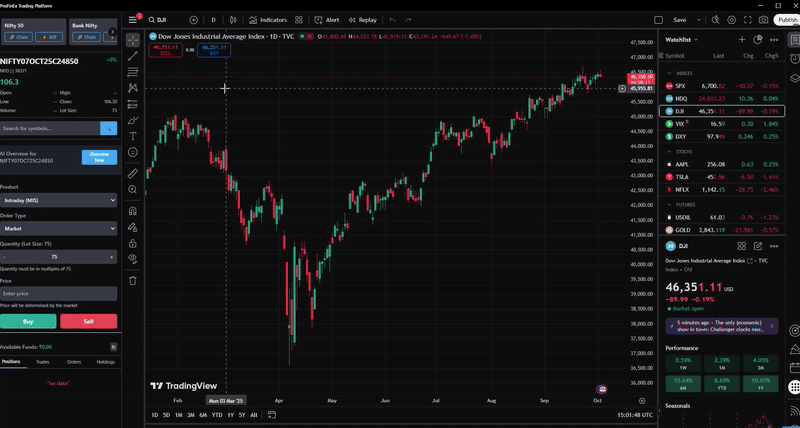Open the Product Intraday (MIS) dropdown
This screenshot has height=428, width=800.
click(58, 200)
